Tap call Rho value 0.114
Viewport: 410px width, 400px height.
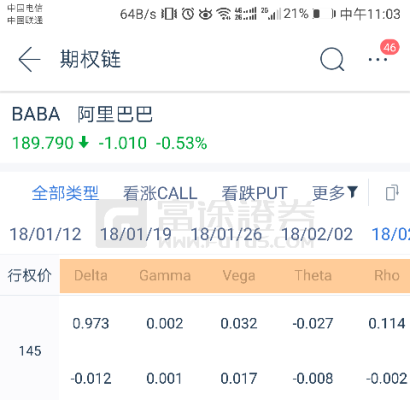387,323
